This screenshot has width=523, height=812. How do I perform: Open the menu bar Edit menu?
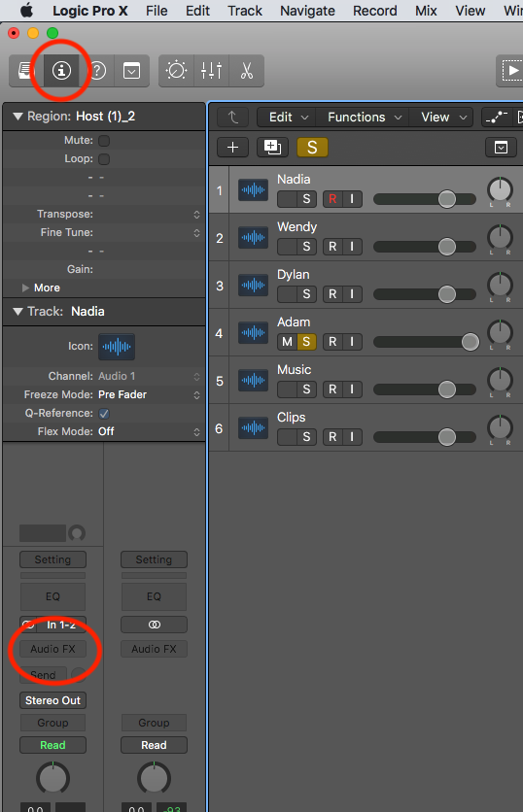[197, 11]
